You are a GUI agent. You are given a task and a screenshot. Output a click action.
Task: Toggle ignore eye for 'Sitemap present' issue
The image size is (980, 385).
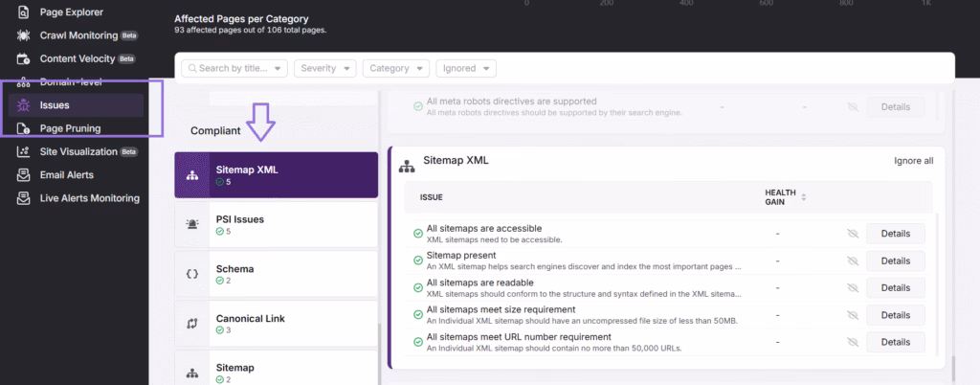click(x=853, y=260)
